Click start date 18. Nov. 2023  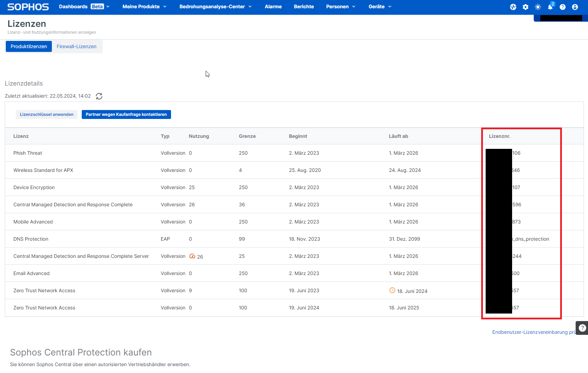(304, 239)
